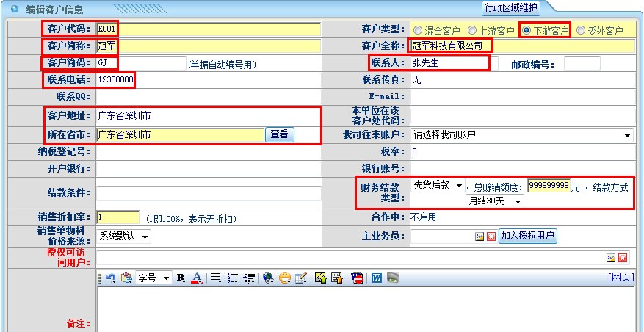Switch to the 编辑客户信息 tab

(x=54, y=10)
